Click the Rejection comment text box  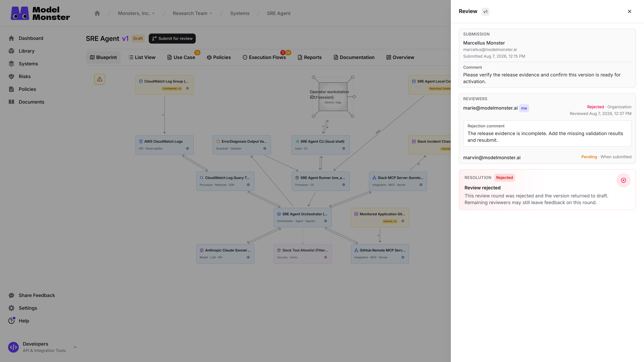[x=547, y=133]
